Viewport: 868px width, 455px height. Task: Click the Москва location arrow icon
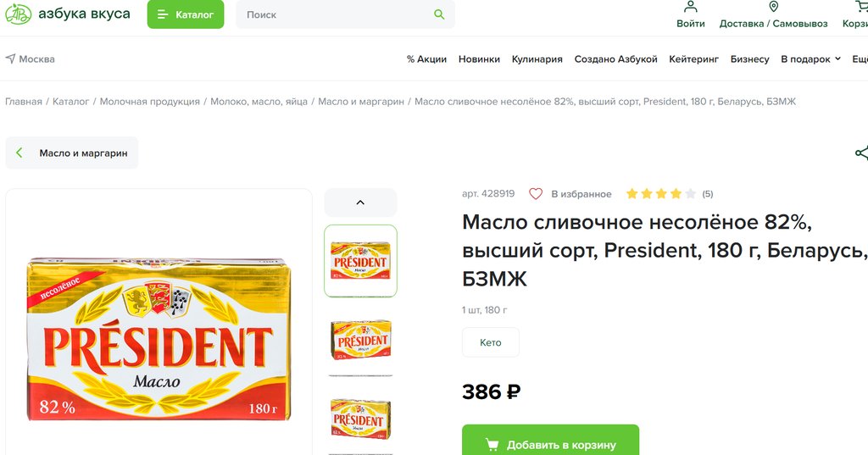coord(10,59)
